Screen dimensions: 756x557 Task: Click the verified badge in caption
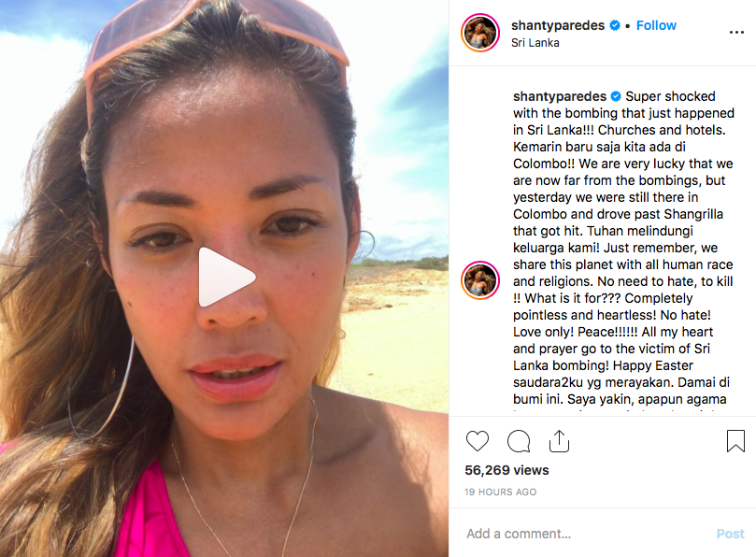(x=616, y=96)
